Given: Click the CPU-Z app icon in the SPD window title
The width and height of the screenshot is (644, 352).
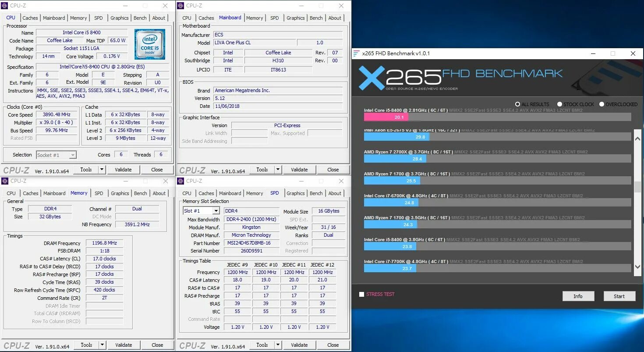Looking at the screenshot, I should [181, 181].
